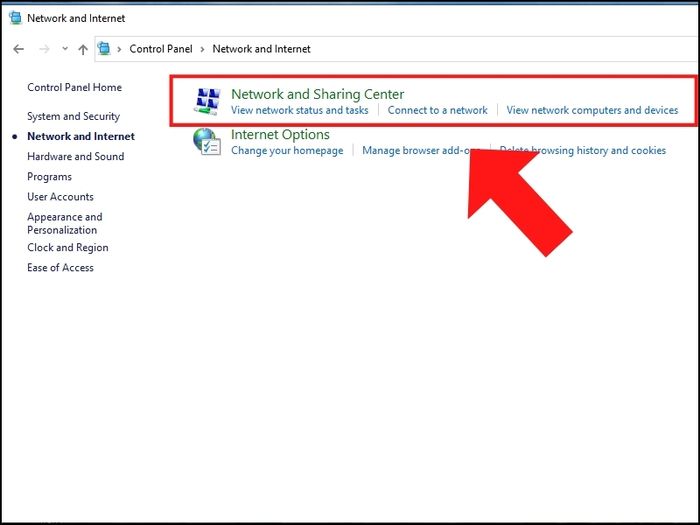Image resolution: width=700 pixels, height=525 pixels.
Task: Open System and Security category
Action: 74,117
